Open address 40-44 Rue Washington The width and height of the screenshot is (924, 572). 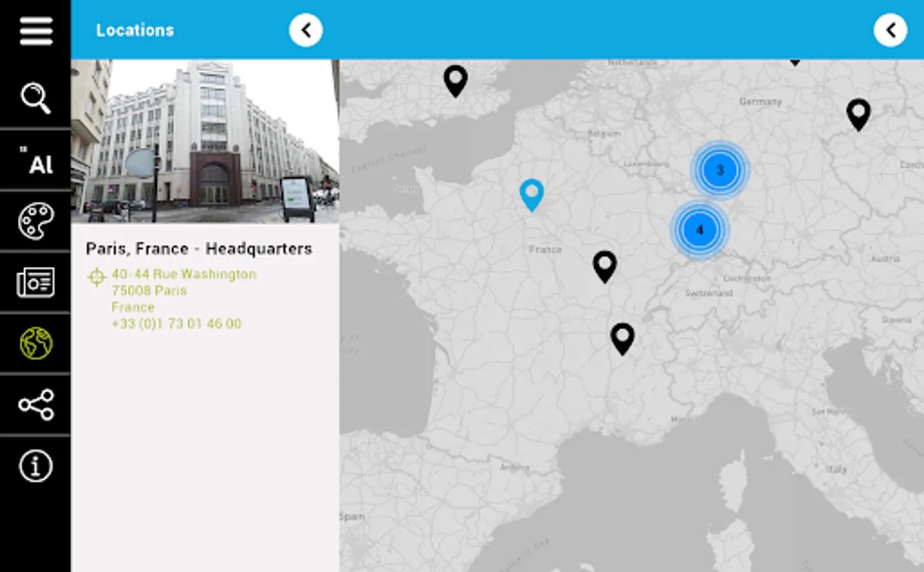(x=184, y=274)
